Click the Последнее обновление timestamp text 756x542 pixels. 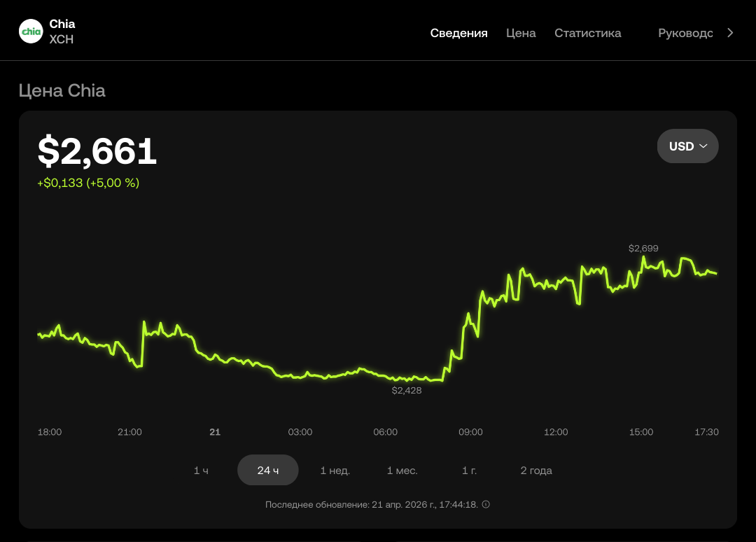[372, 504]
